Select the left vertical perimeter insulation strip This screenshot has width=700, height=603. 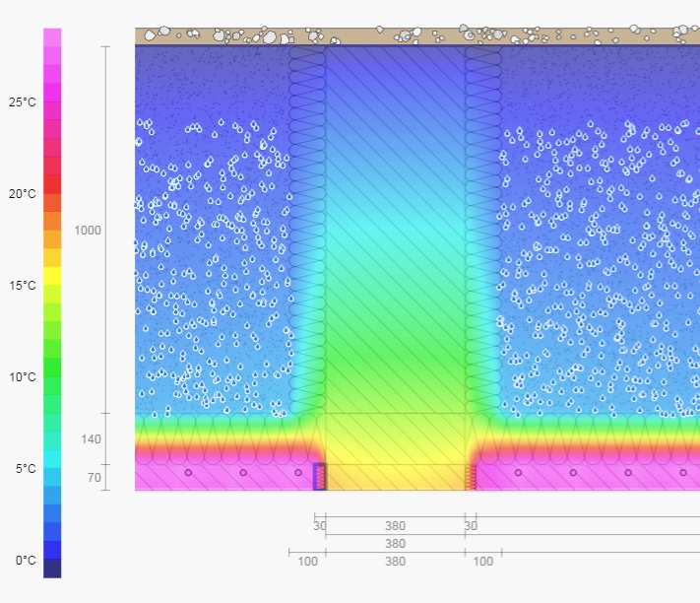(307, 230)
